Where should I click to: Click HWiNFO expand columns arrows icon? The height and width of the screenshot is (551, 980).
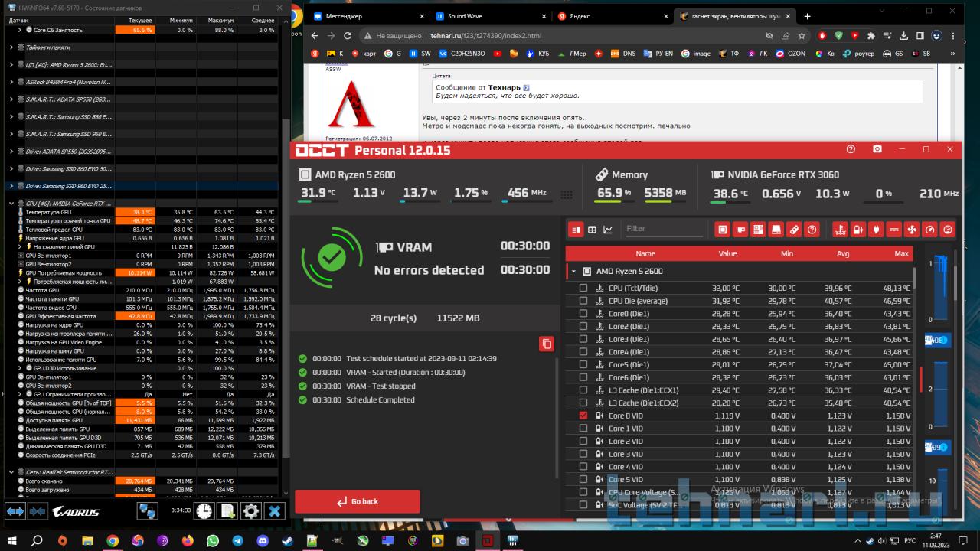15,511
